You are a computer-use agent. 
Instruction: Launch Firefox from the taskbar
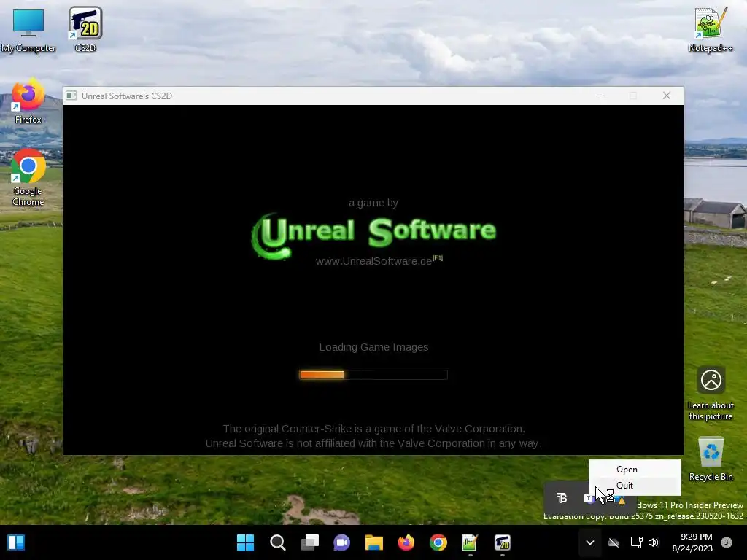coord(406,542)
